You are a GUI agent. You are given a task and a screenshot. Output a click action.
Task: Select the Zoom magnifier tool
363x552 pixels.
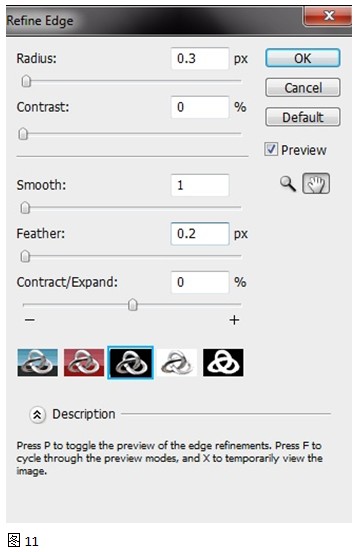pyautogui.click(x=288, y=184)
